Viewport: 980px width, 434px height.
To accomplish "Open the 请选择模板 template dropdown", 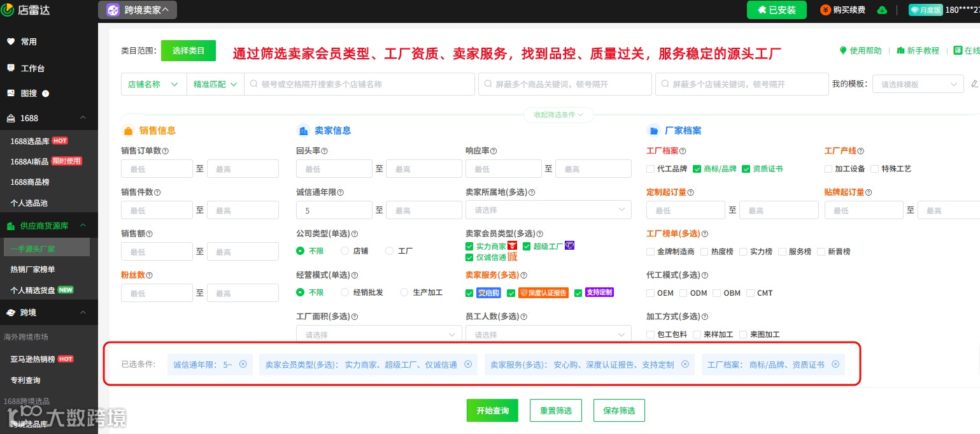I will coord(918,84).
